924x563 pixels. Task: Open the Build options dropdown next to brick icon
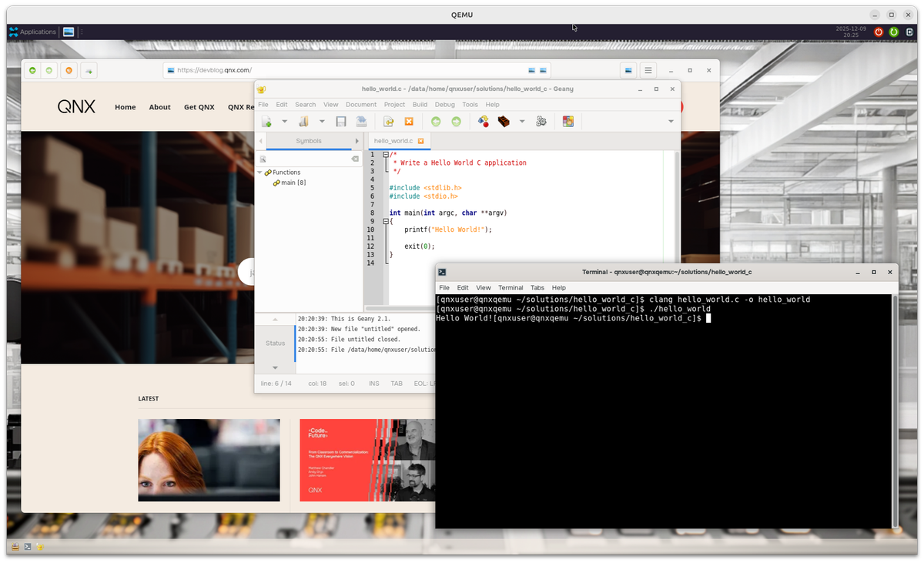[x=521, y=121]
